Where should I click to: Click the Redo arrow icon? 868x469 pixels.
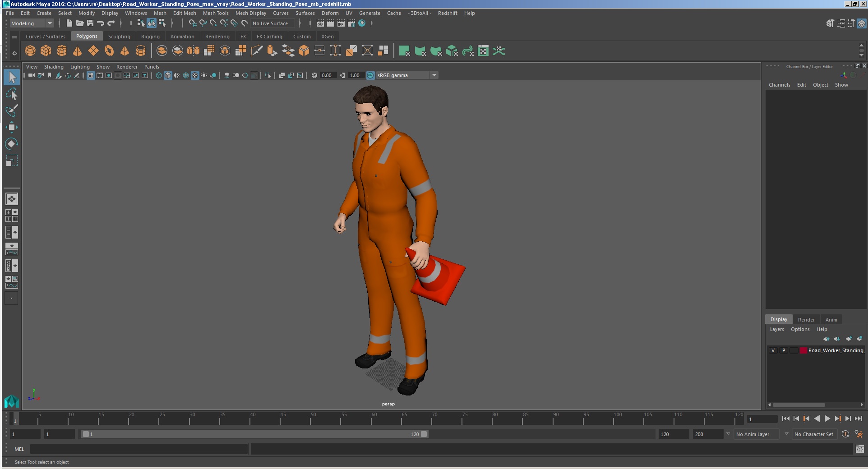tap(111, 23)
